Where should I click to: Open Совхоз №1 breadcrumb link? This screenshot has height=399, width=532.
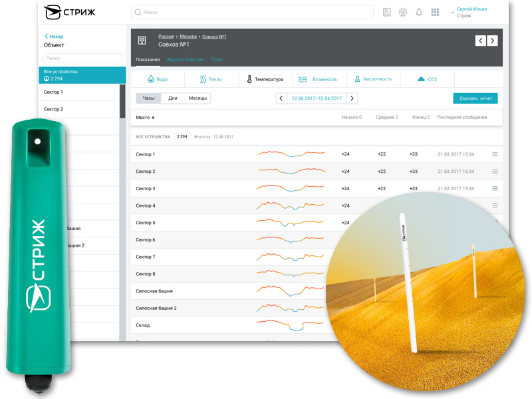point(214,37)
